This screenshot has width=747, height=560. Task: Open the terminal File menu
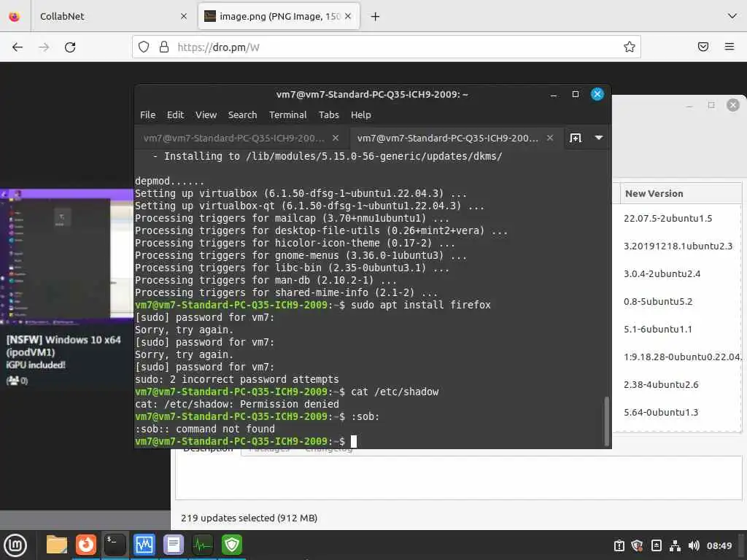pos(147,114)
